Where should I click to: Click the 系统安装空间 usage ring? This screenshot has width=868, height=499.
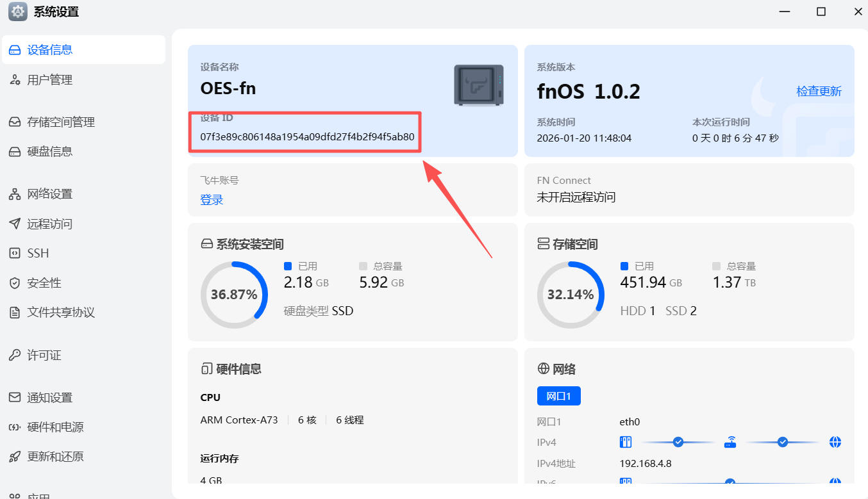tap(234, 295)
